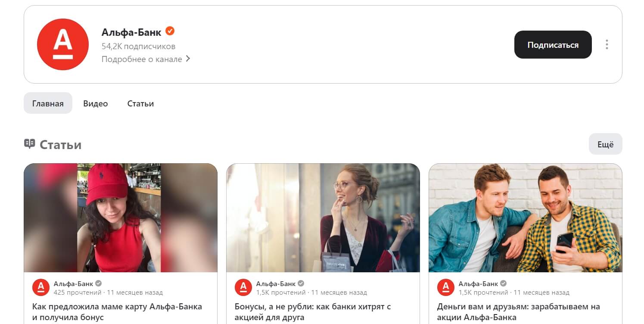Image resolution: width=644 pixels, height=324 pixels.
Task: Open the Подробнее о канале link
Action: click(x=146, y=59)
